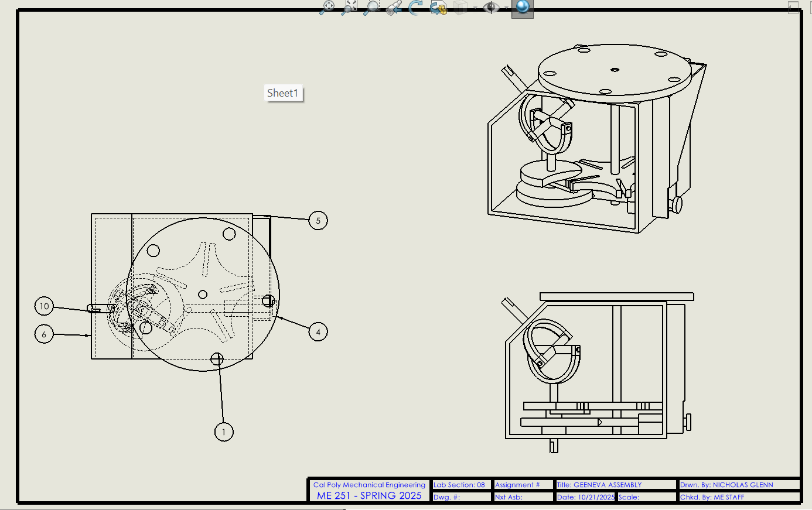Click the collapse panel arrow at top right
This screenshot has width=812, height=510.
point(793,7)
